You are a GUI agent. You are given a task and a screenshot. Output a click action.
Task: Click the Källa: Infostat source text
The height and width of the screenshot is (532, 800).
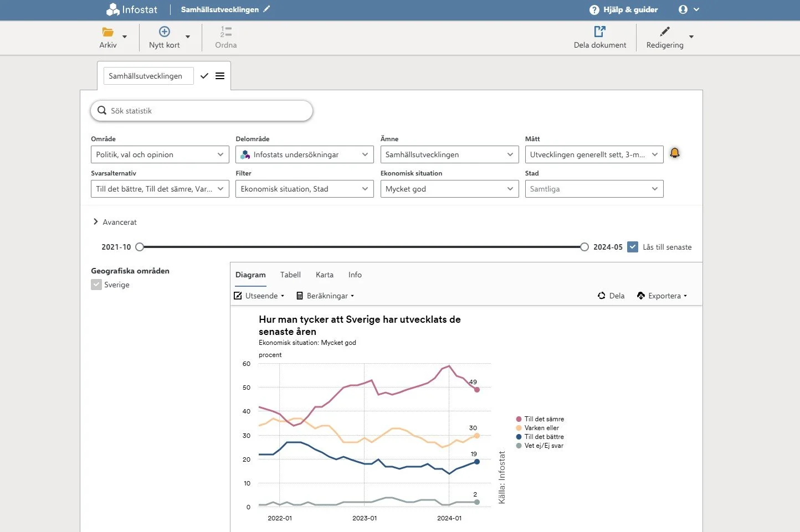click(502, 477)
